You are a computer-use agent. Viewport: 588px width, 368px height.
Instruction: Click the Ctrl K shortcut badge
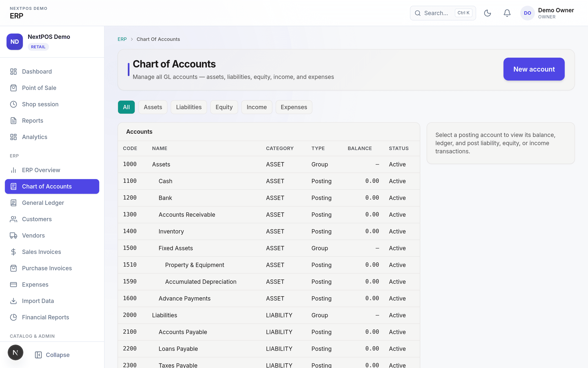[463, 13]
